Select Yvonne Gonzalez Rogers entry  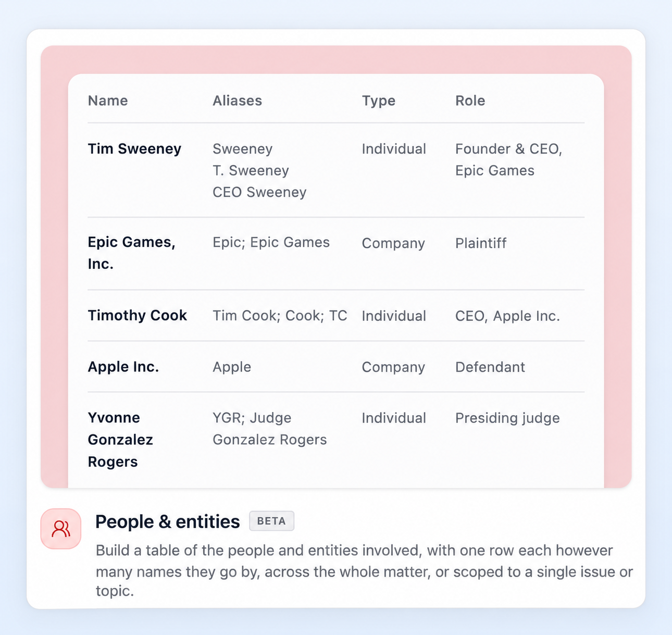(120, 440)
